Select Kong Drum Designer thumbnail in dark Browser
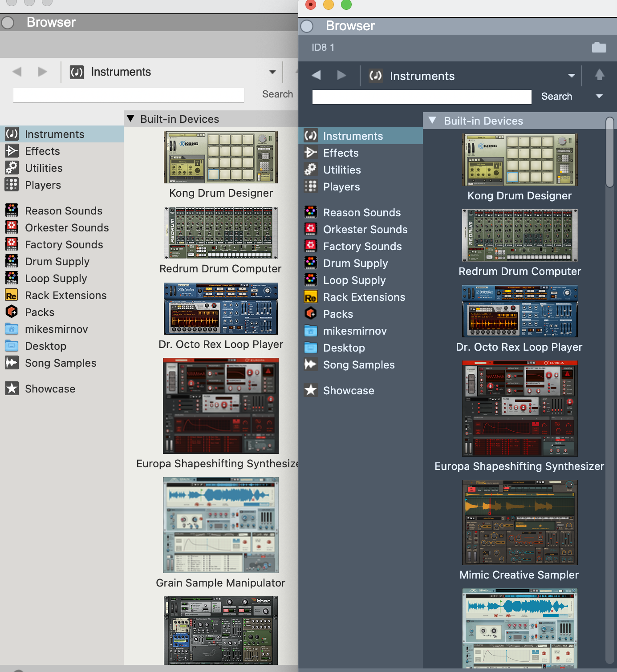 tap(520, 160)
